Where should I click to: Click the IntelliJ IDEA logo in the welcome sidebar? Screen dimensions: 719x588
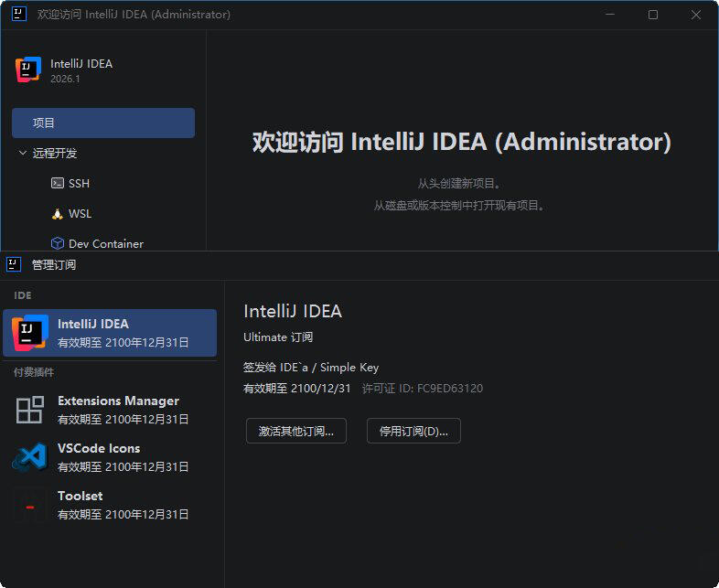coord(28,69)
